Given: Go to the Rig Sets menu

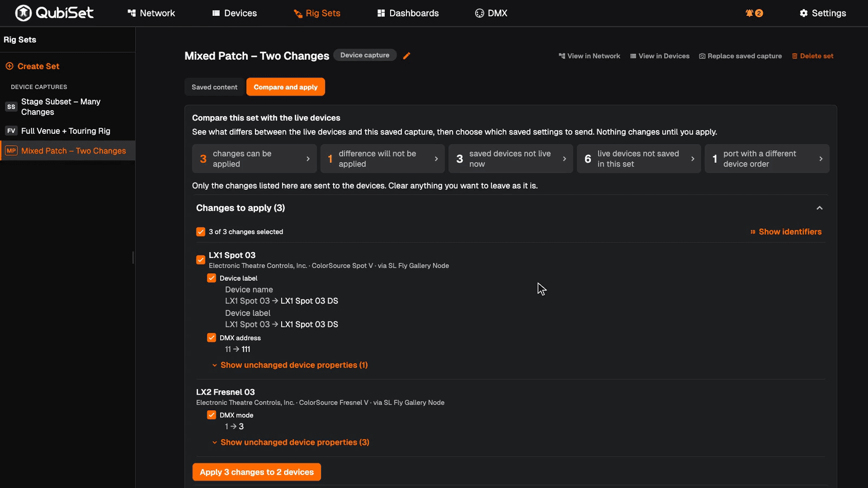Looking at the screenshot, I should coord(317,13).
